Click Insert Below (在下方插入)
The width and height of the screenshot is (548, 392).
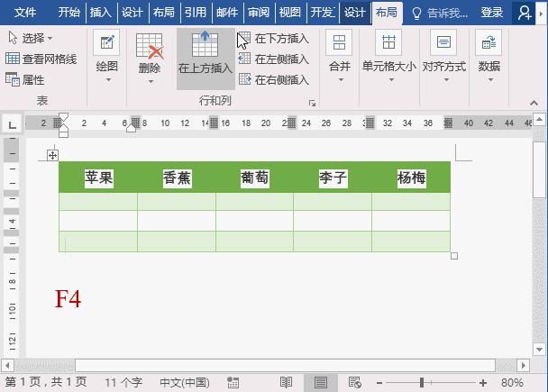[274, 39]
